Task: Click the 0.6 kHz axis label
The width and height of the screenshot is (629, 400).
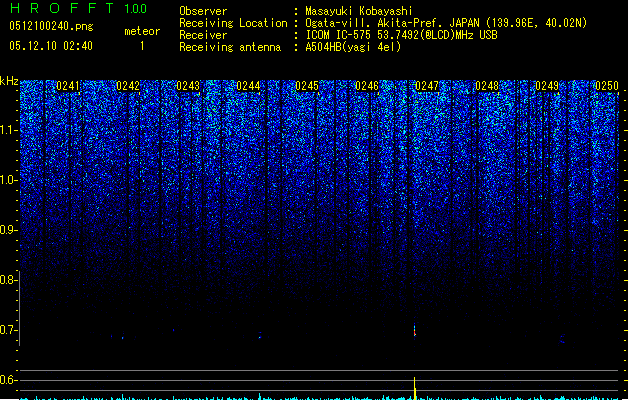Action: pyautogui.click(x=8, y=380)
